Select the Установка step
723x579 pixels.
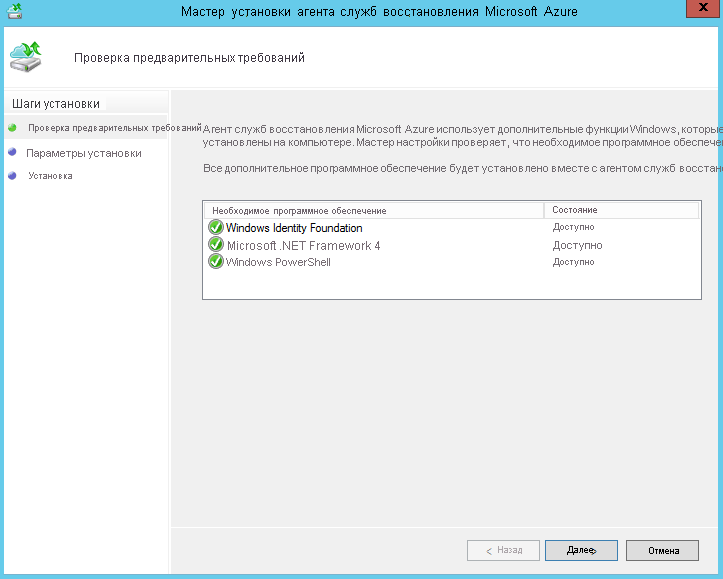50,176
